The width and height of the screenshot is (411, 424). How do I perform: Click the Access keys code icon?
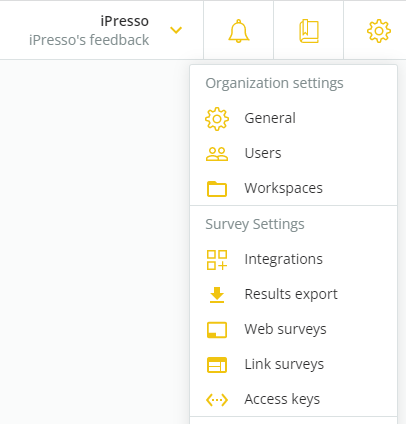click(x=217, y=400)
